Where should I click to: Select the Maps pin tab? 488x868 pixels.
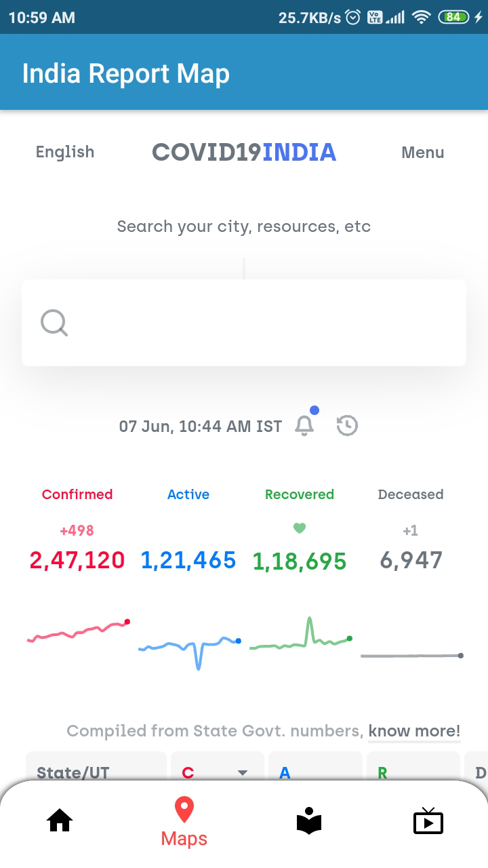pos(184,821)
